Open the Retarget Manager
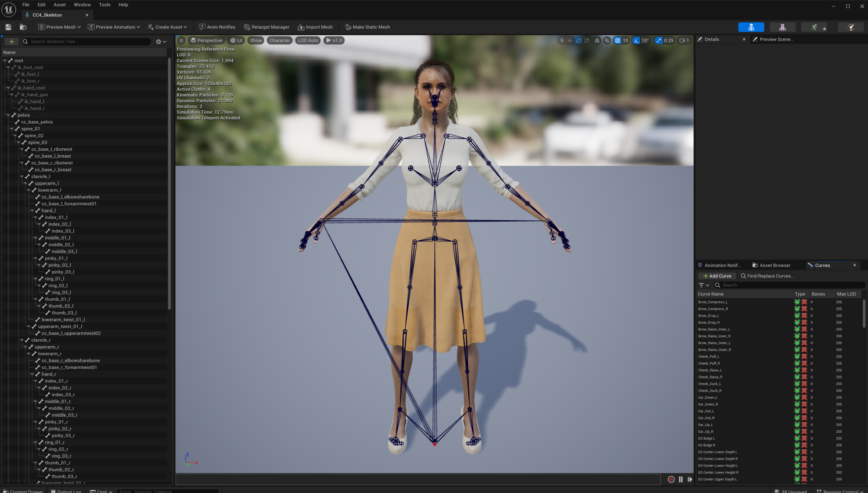This screenshot has width=868, height=493. pos(266,27)
